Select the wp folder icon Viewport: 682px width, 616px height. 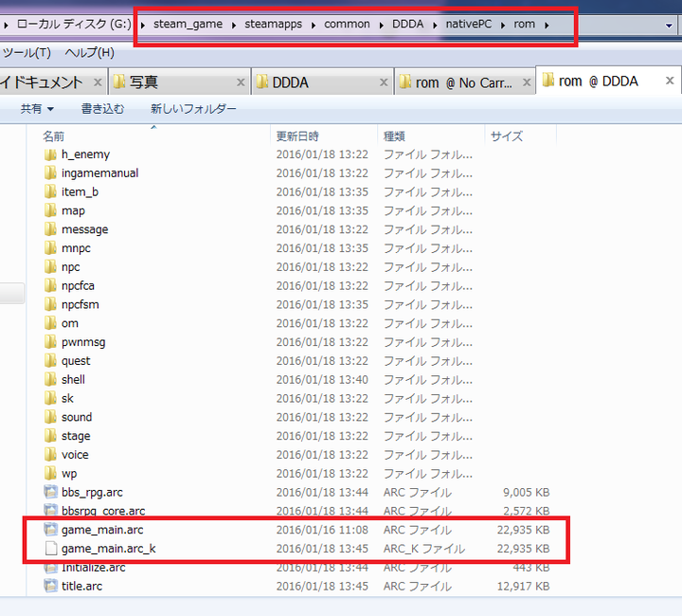pos(50,473)
